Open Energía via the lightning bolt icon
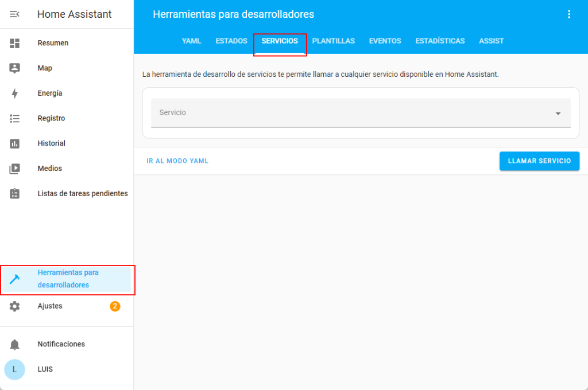 click(15, 93)
